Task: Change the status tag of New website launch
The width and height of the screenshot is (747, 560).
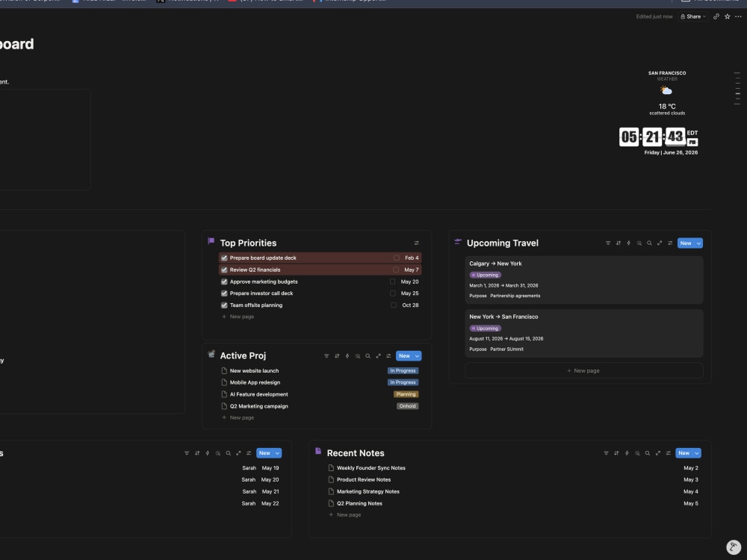Action: 403,370
